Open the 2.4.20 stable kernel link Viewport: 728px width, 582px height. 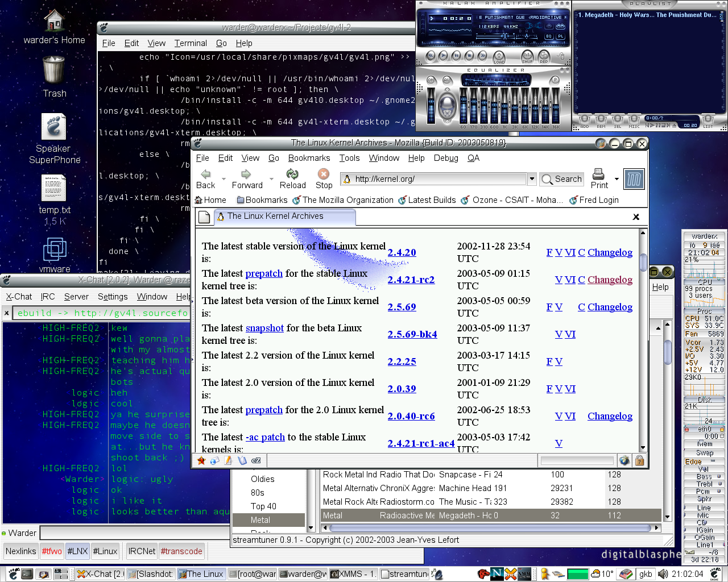(x=402, y=252)
